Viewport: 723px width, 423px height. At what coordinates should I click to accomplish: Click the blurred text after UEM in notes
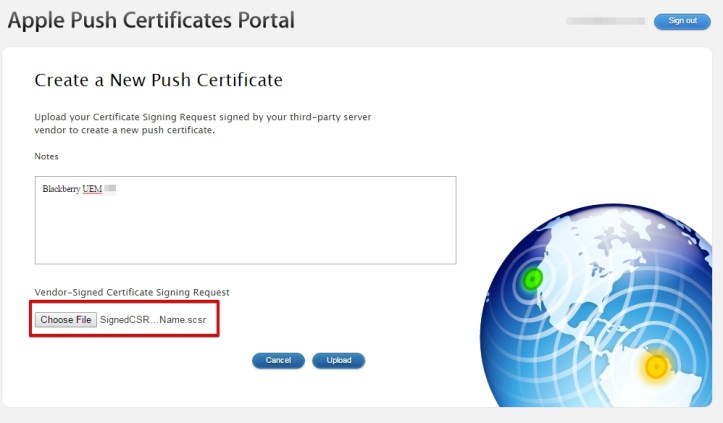[x=111, y=188]
